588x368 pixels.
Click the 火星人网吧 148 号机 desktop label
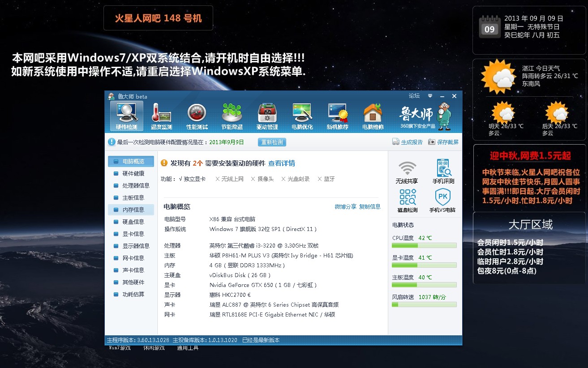(158, 18)
